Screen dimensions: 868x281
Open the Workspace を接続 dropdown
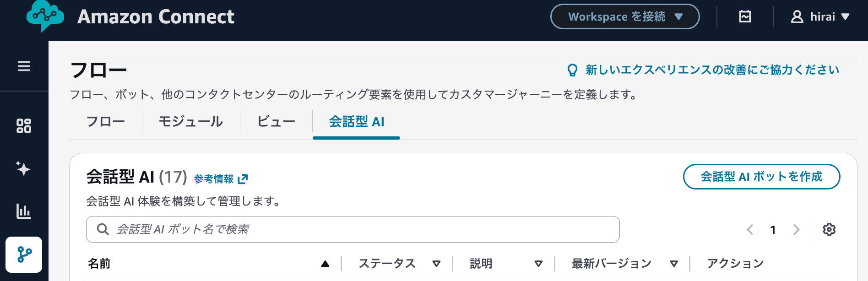pos(625,16)
